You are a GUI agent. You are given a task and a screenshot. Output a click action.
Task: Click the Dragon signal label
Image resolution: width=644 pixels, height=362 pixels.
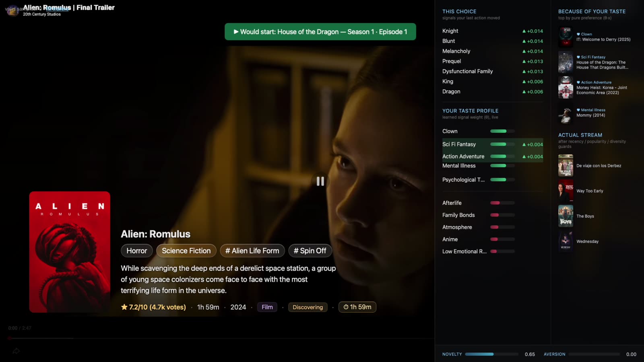(451, 92)
